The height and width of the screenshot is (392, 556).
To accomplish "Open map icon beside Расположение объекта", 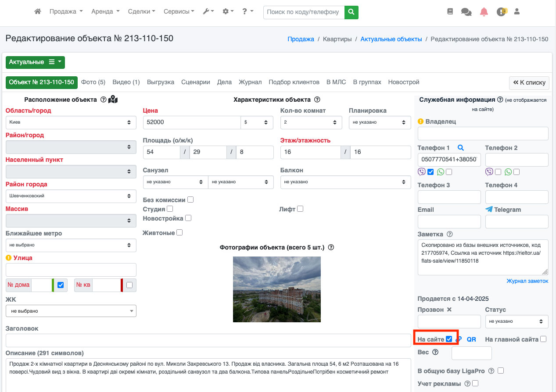I will pos(113,100).
